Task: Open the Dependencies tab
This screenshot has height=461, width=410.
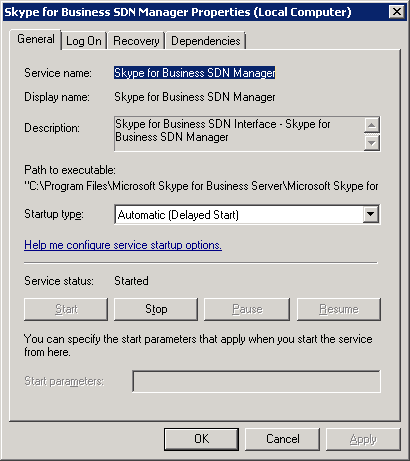Action: click(x=206, y=41)
